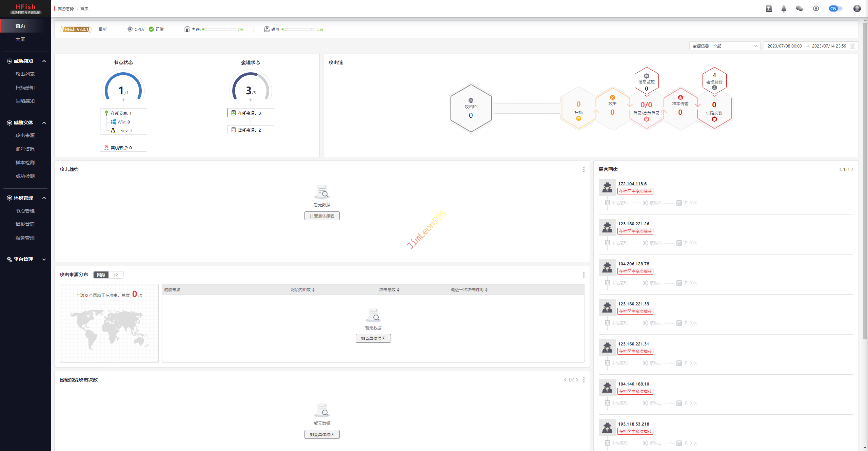
Task: Click the hexagon icon in header
Action: coord(816,8)
